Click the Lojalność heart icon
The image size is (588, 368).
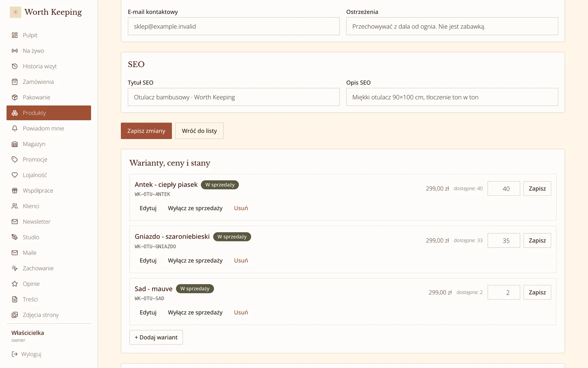(15, 175)
